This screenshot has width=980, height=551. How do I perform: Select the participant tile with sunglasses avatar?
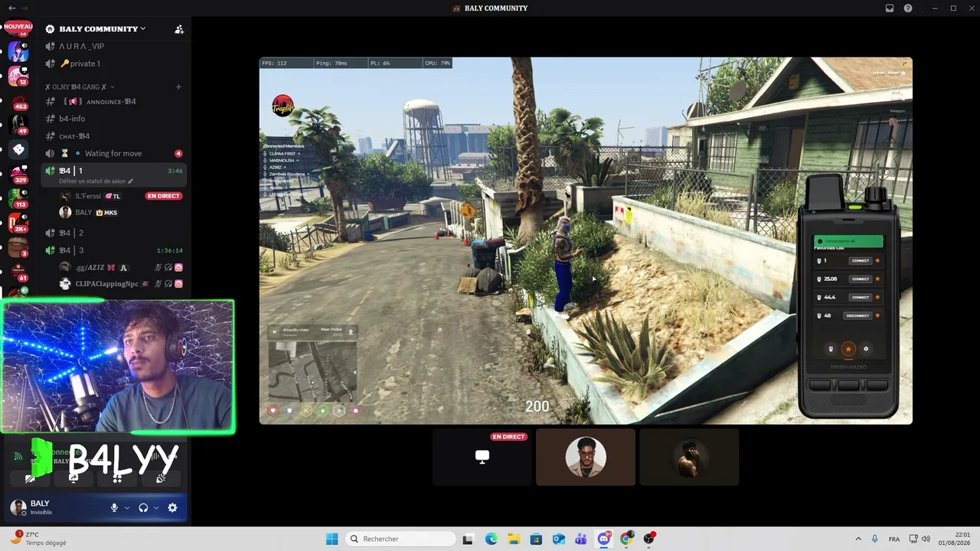586,457
